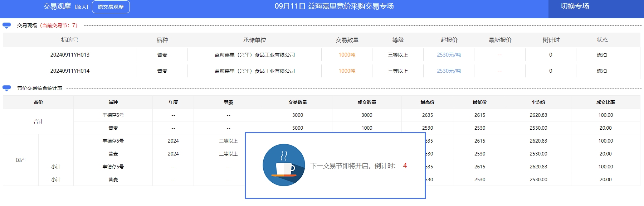Screen dimensions: 644x206
Task: Click the 国产 domestic group label
Action: [x=21, y=160]
